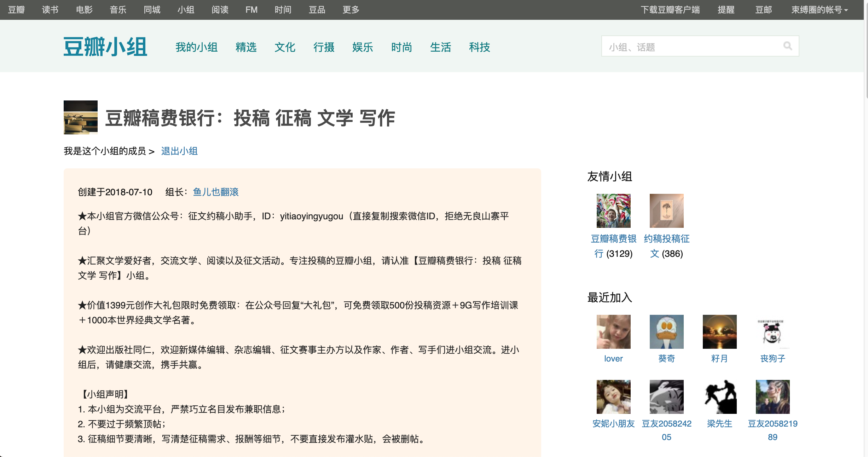Click the group's book avatar image

(x=81, y=117)
